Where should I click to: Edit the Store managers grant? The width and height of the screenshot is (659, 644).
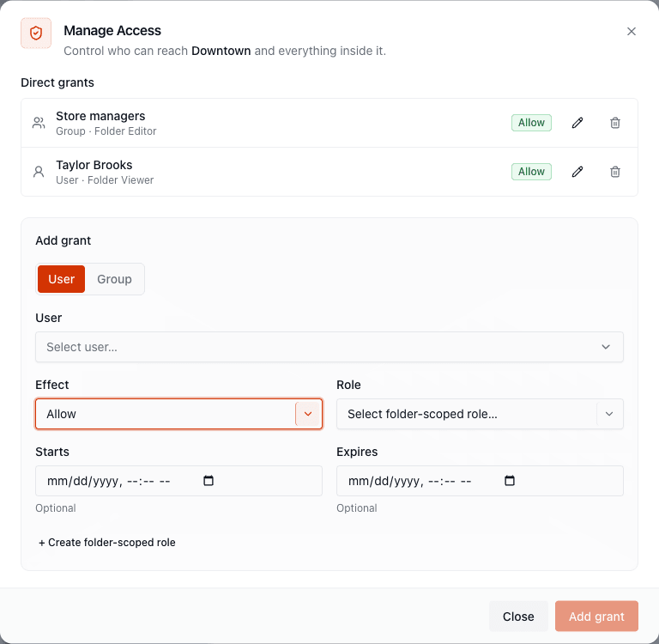coord(577,123)
